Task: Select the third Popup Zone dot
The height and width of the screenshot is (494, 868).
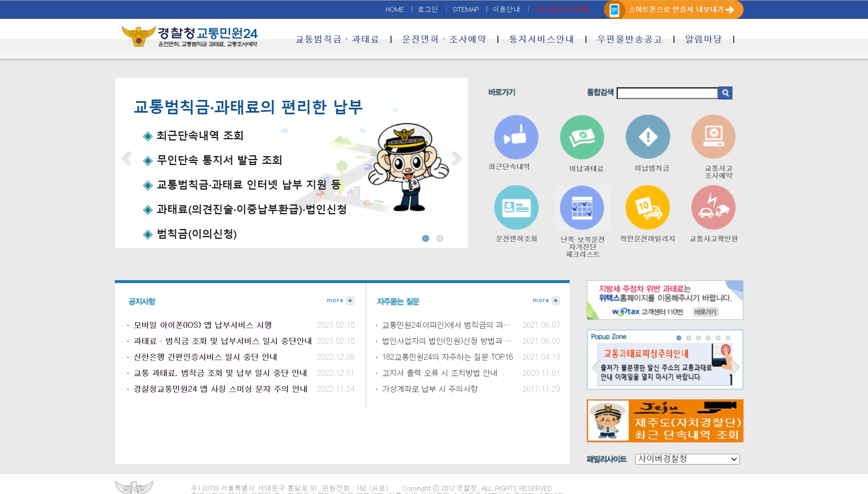Action: [x=698, y=338]
